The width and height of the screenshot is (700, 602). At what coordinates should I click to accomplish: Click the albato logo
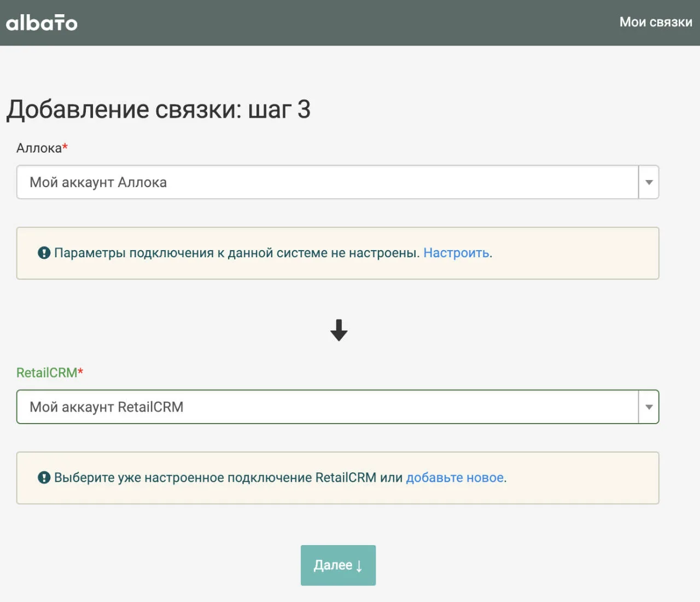tap(42, 22)
